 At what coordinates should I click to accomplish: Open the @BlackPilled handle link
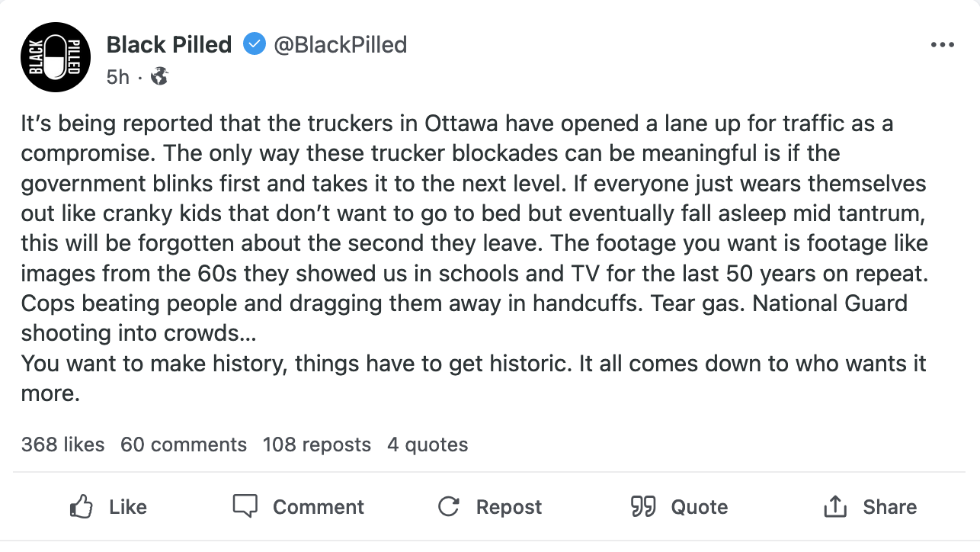340,45
